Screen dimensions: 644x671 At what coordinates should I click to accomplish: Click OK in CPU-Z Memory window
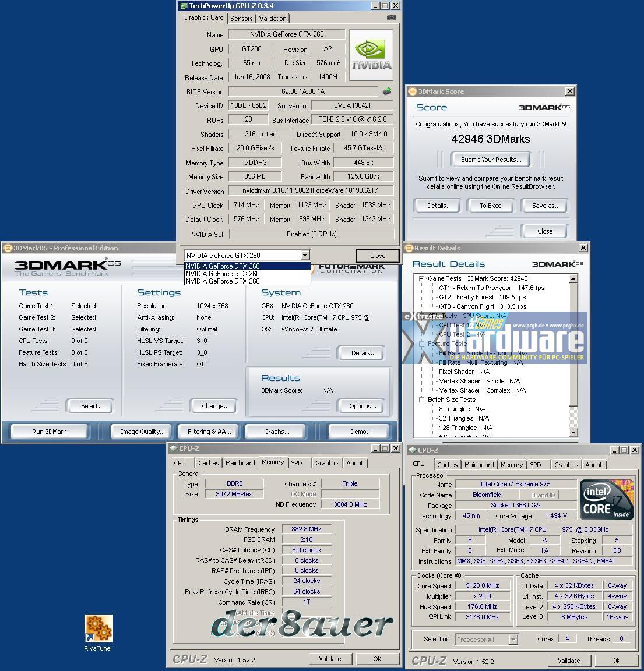click(377, 659)
